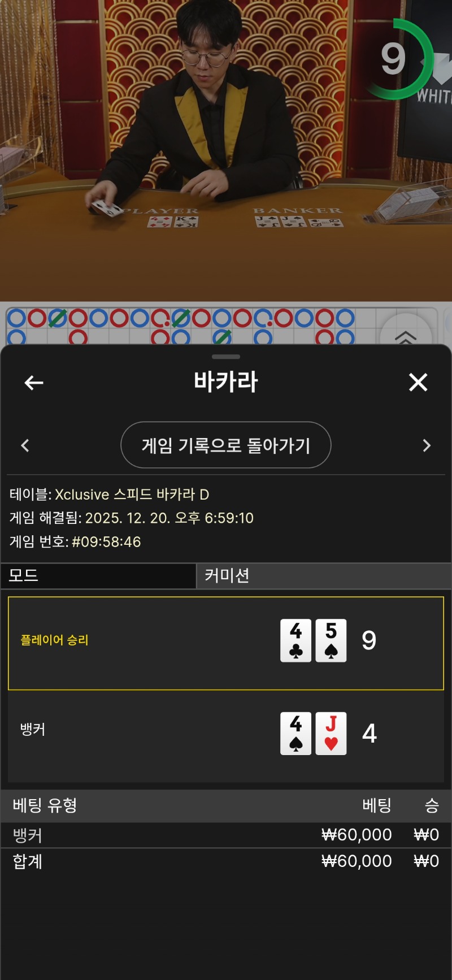
Task: Expand the roadmap with the double-chevron icon
Action: [x=405, y=337]
